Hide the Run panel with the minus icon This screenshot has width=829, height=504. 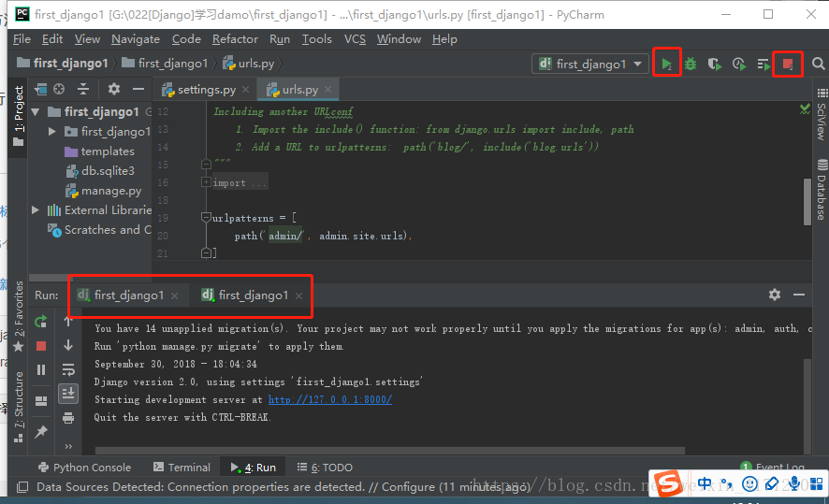tap(799, 295)
